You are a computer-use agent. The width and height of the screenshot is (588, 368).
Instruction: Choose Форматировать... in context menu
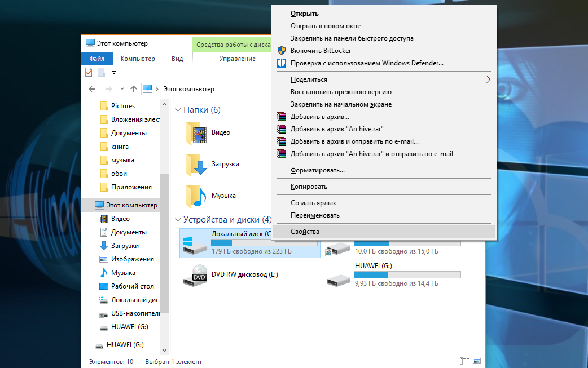(384, 170)
